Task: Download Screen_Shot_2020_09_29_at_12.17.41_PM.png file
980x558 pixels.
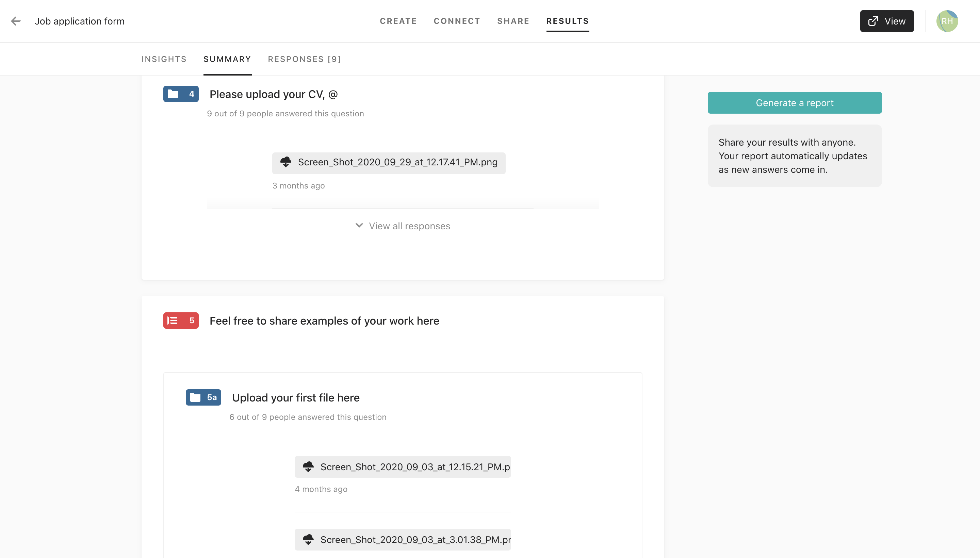Action: [389, 163]
